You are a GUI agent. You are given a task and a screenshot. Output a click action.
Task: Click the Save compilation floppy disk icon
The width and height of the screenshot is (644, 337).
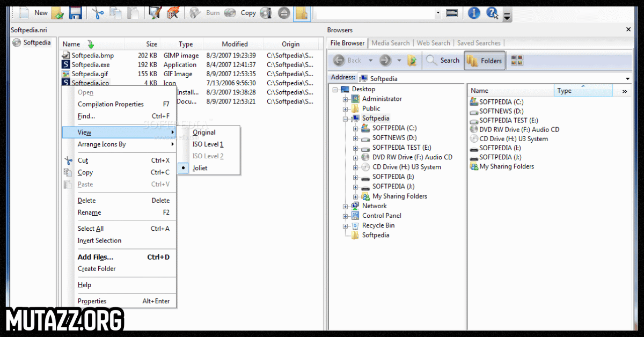coord(76,13)
